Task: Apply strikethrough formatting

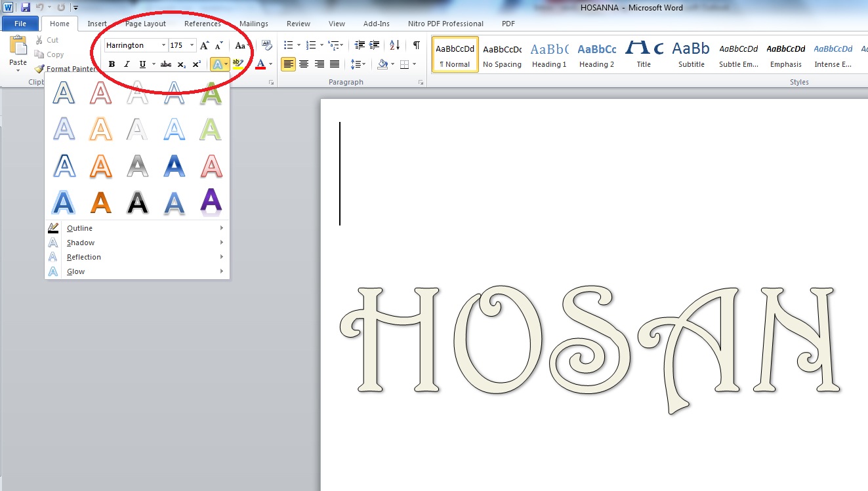Action: [x=165, y=64]
